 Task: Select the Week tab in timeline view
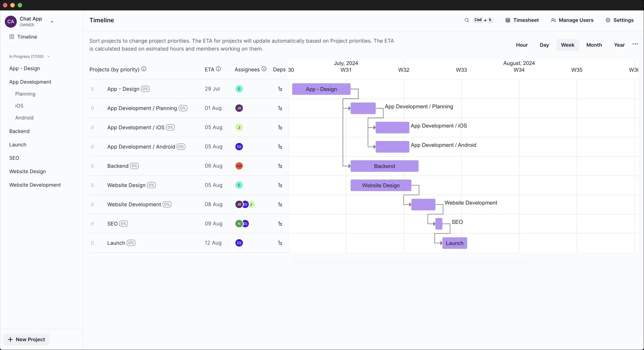(567, 45)
